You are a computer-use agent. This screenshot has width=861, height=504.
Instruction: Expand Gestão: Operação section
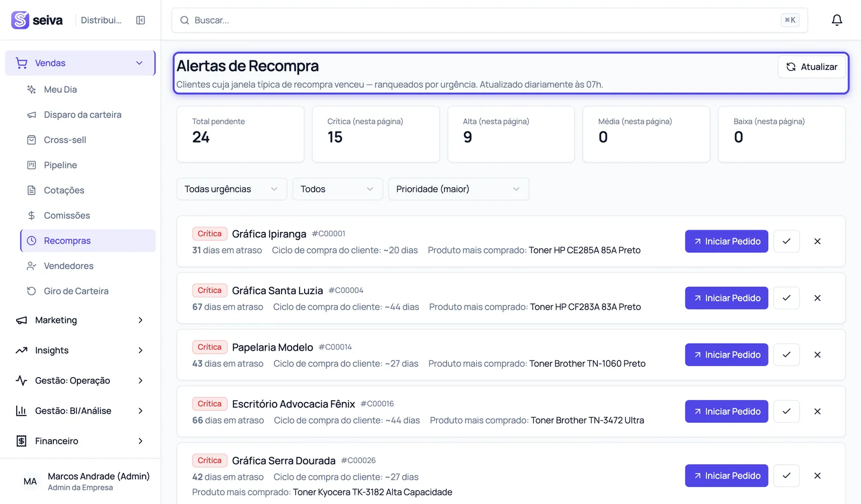click(80, 380)
